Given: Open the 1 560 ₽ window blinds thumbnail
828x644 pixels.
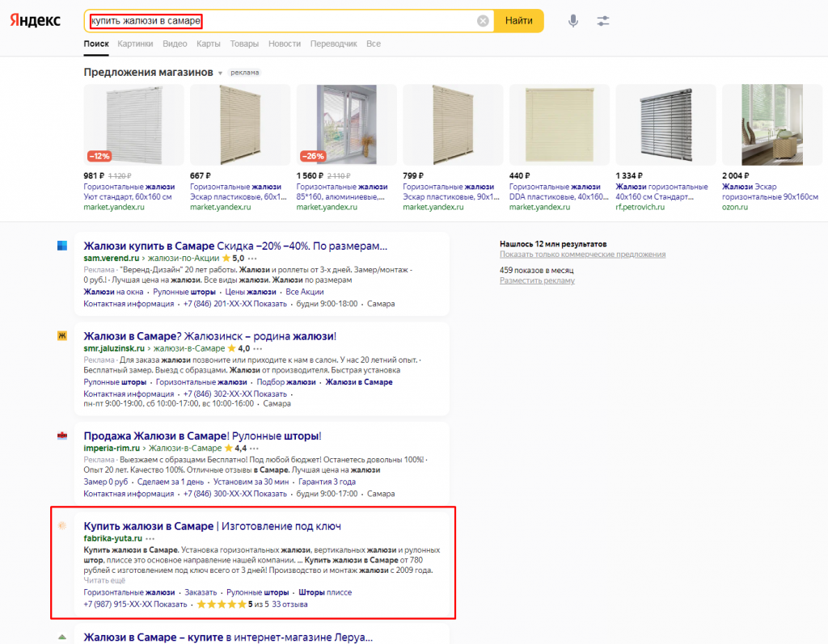Looking at the screenshot, I should (346, 124).
